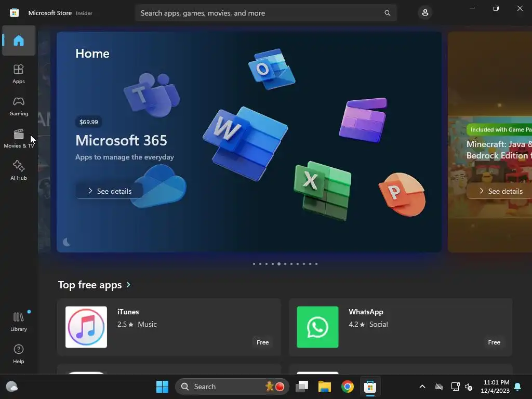Open the iTunes app icon
Screen dimensions: 532x399
[86, 327]
